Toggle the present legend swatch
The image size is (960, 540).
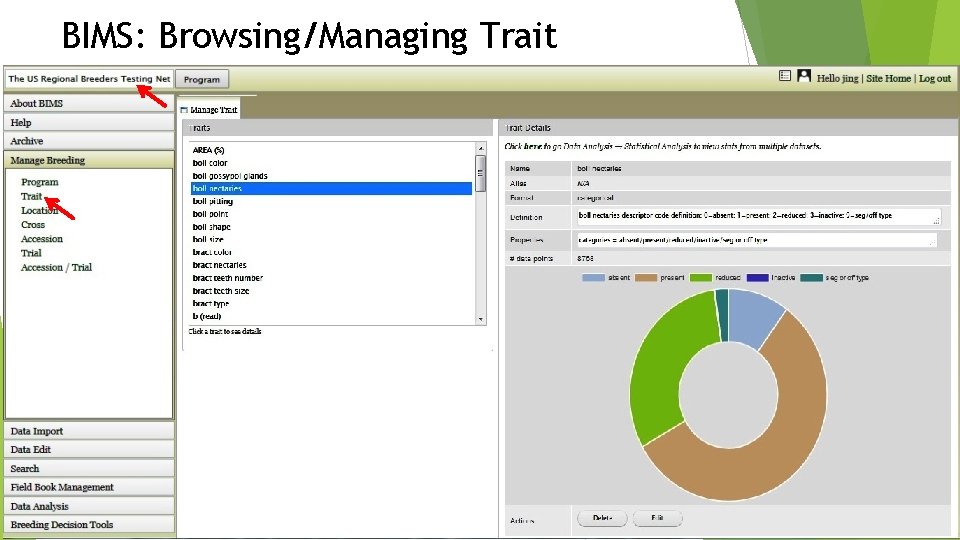[x=646, y=277]
